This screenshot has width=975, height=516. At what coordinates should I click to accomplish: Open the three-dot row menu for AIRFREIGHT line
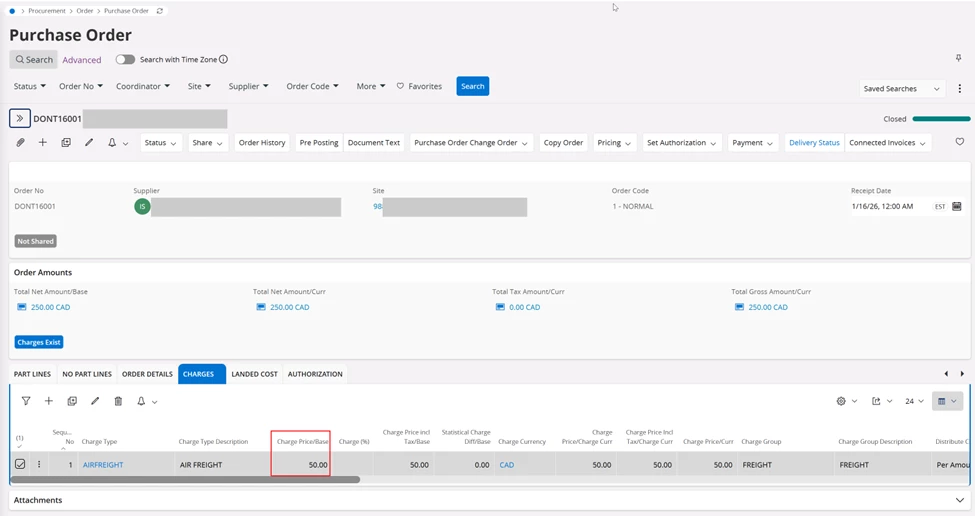(x=40, y=465)
